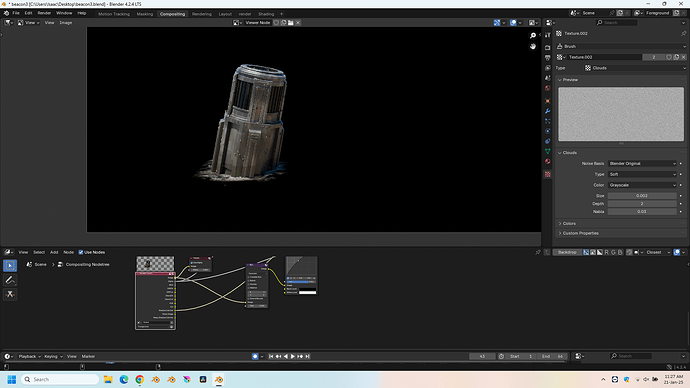This screenshot has width=690, height=388.
Task: Switch to the Layout workspace tab
Action: point(225,14)
